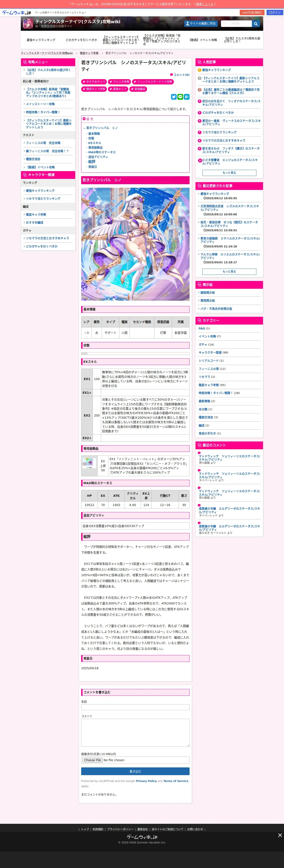Jump to 総評 in table of contents

pyautogui.click(x=92, y=162)
